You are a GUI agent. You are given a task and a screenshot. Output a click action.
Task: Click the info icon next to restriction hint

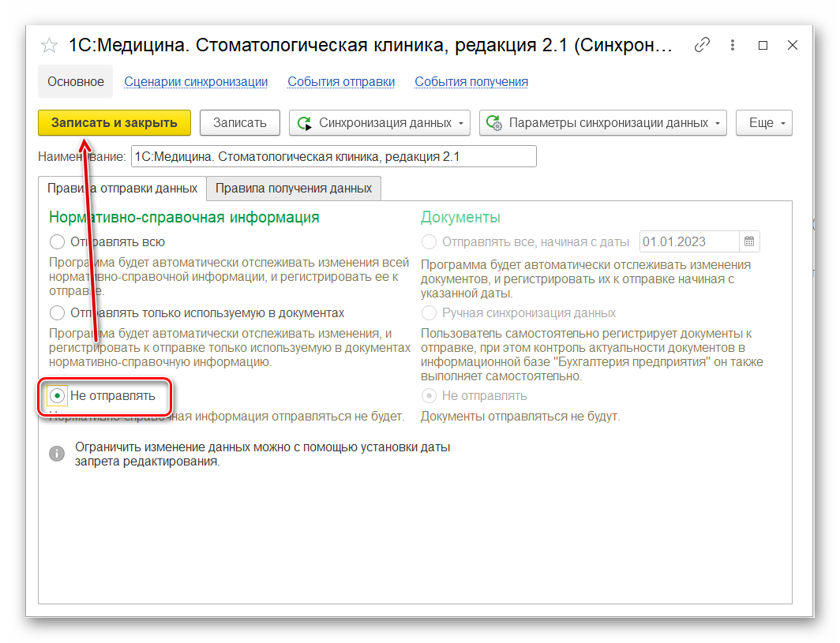[x=57, y=454]
